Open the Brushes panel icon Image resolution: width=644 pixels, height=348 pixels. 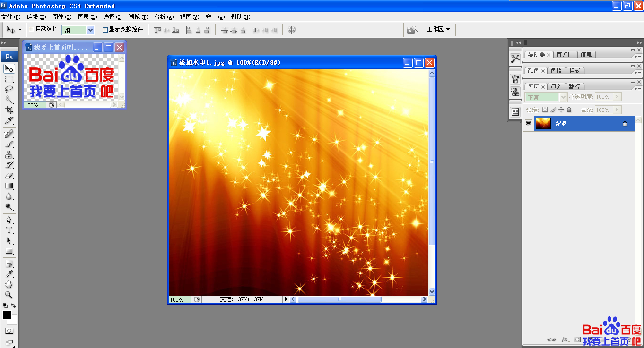(515, 80)
